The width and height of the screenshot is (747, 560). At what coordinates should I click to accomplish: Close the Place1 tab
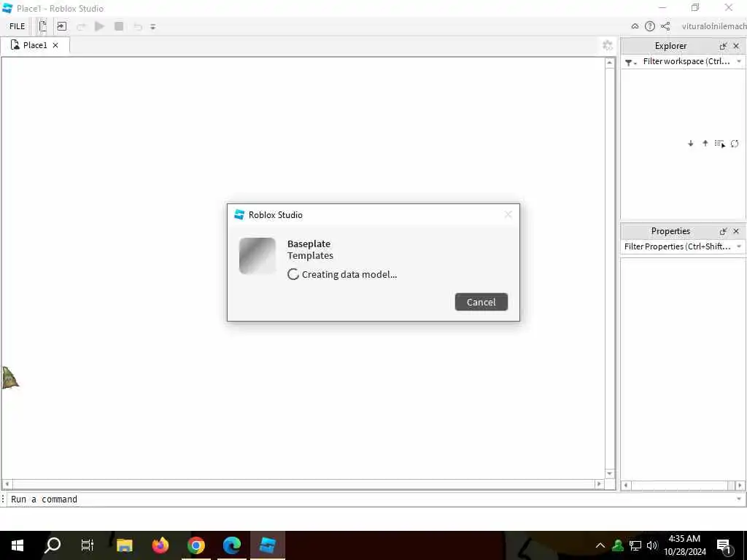(55, 45)
